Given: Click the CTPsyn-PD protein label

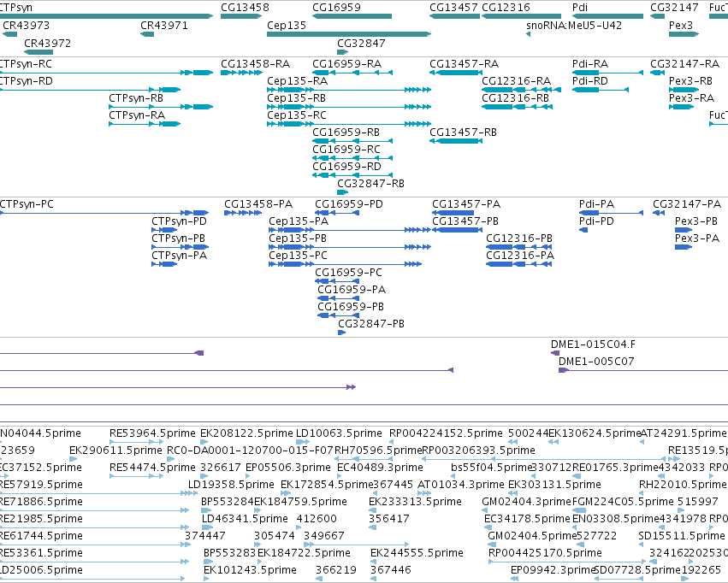Looking at the screenshot, I should click(179, 221).
